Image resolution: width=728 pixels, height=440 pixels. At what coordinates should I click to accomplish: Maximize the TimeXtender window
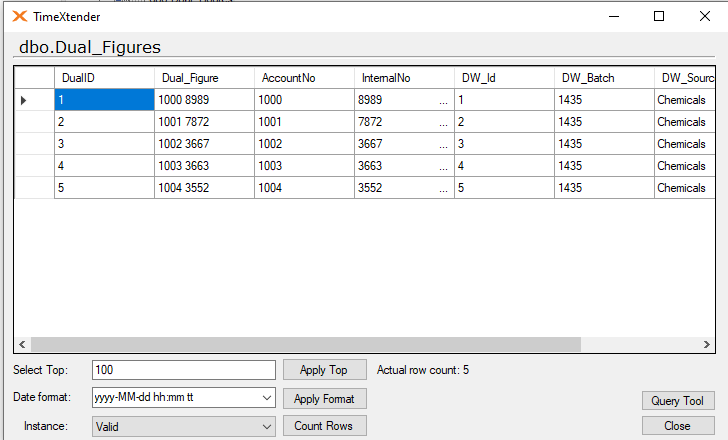tap(659, 16)
